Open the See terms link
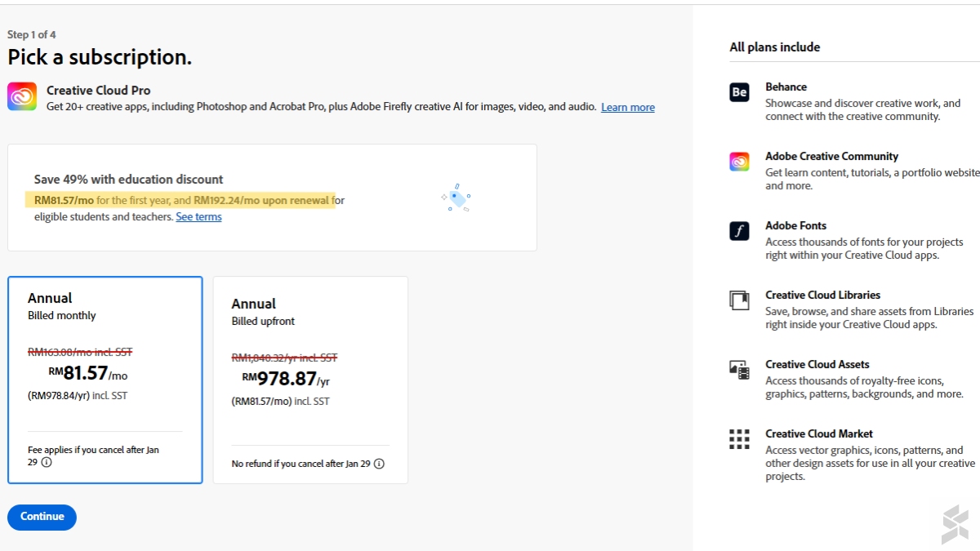The width and height of the screenshot is (980, 551). [x=198, y=216]
